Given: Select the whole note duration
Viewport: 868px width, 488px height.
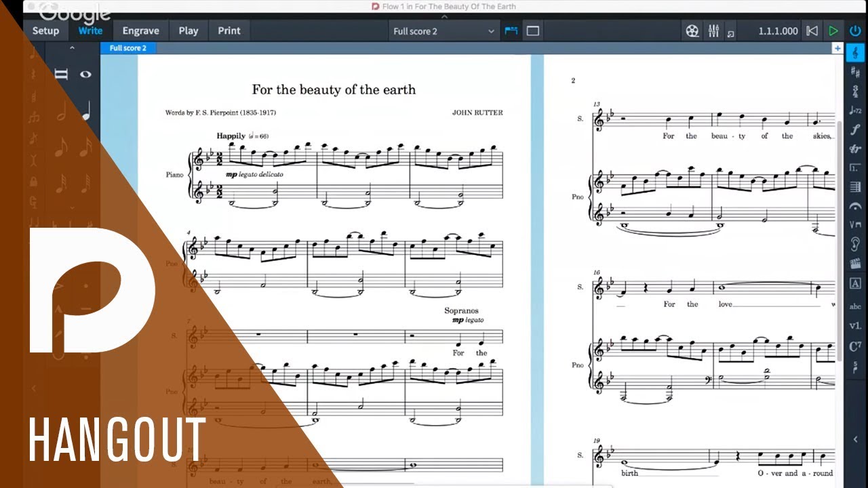Looking at the screenshot, I should pos(85,75).
